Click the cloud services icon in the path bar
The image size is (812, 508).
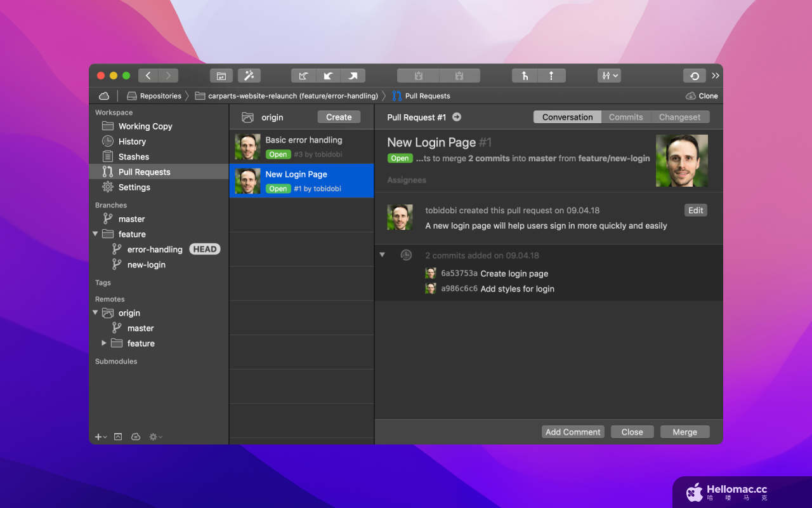(x=104, y=96)
